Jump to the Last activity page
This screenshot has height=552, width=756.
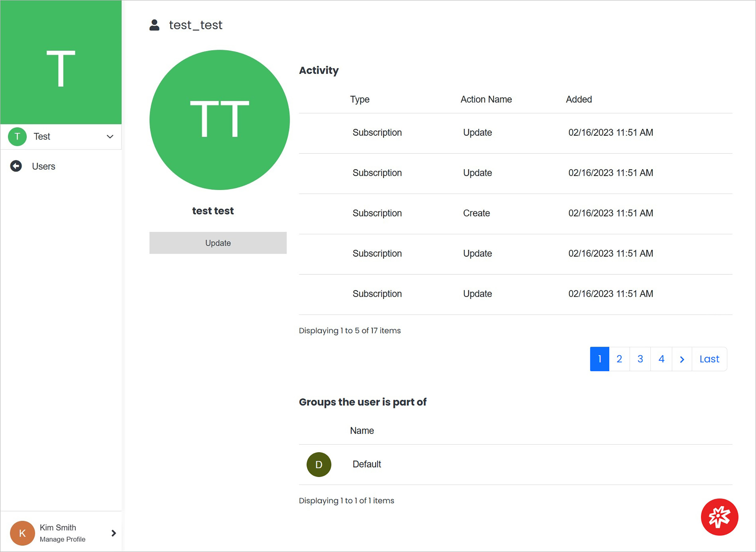(709, 359)
